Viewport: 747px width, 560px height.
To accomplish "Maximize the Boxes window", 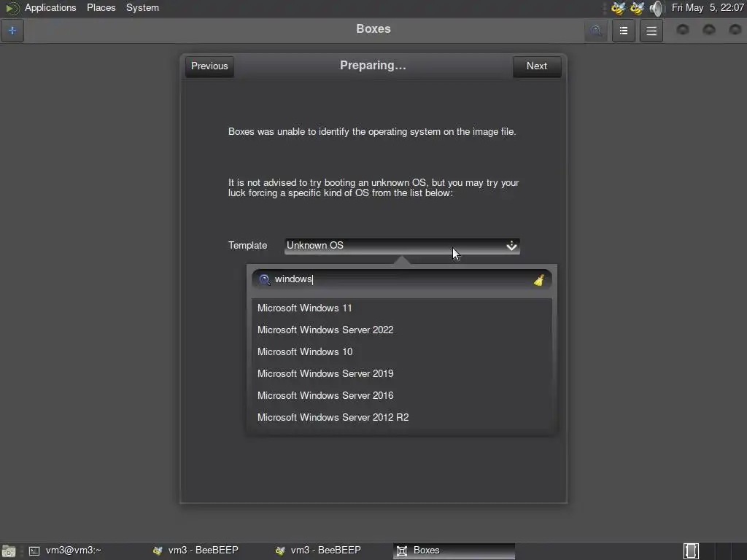I will pos(709,29).
